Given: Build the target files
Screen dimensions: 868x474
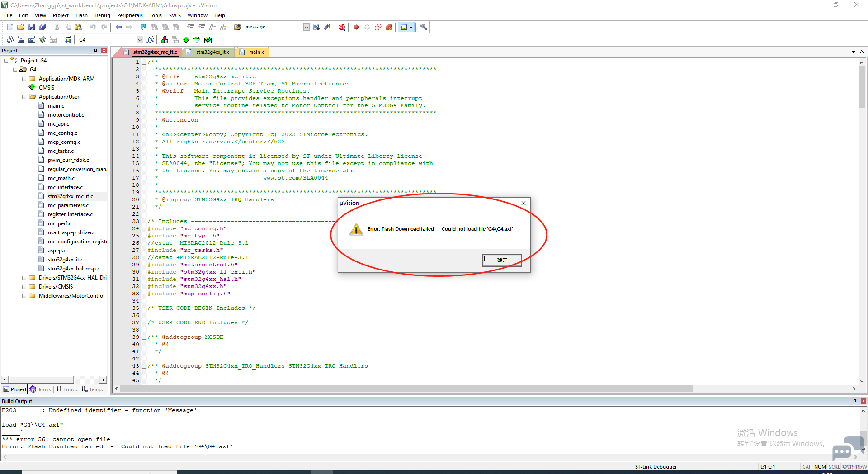Looking at the screenshot, I should click(21, 40).
